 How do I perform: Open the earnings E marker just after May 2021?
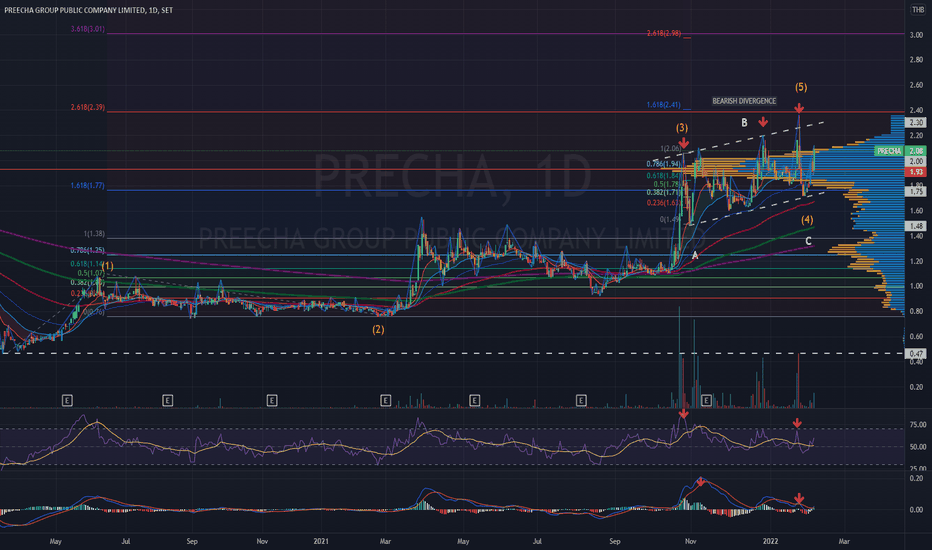[474, 401]
